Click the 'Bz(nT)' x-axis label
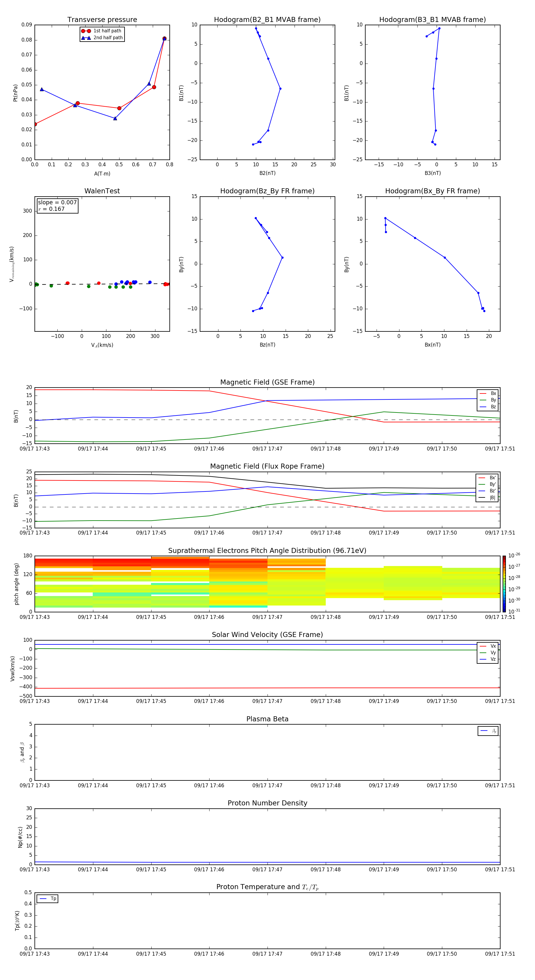This screenshot has width=535, height=980. (267, 345)
